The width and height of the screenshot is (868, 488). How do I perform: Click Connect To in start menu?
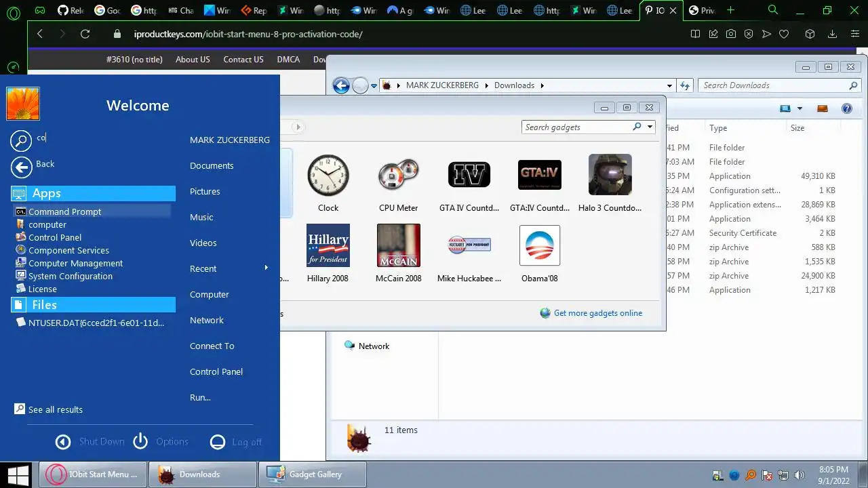click(x=212, y=346)
